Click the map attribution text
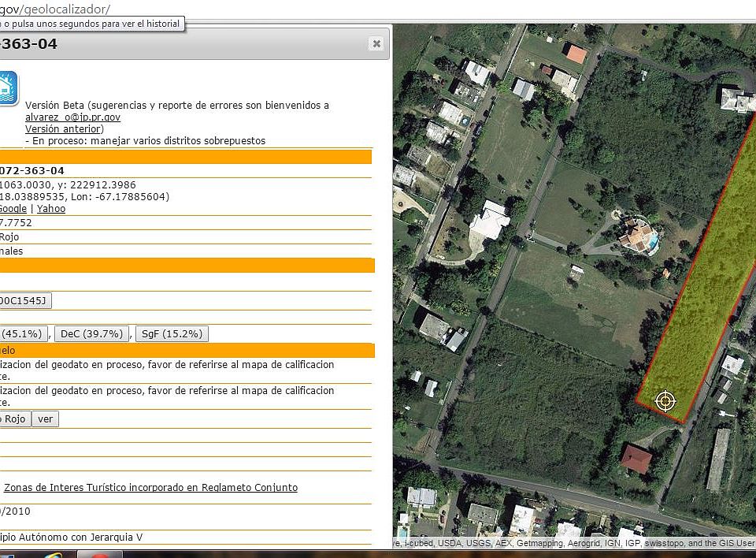The image size is (756, 558). click(574, 544)
